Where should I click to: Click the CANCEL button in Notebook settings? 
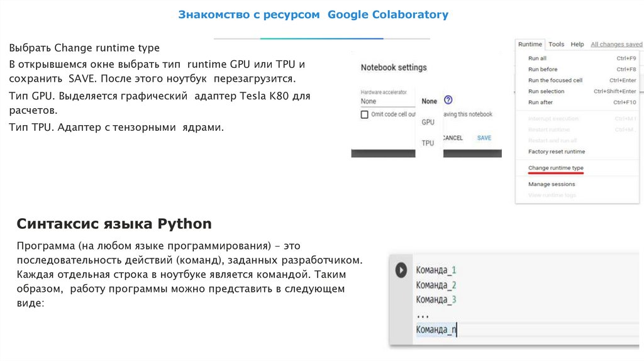tap(453, 138)
